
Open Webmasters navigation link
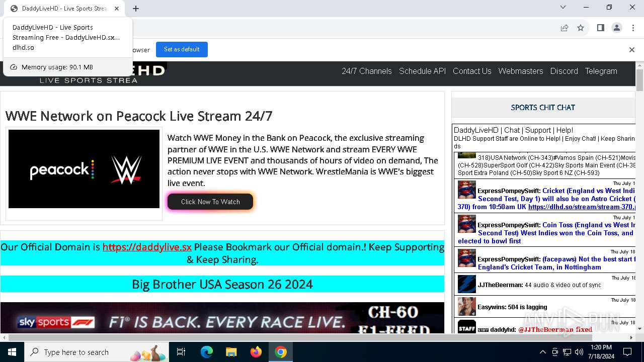point(521,71)
